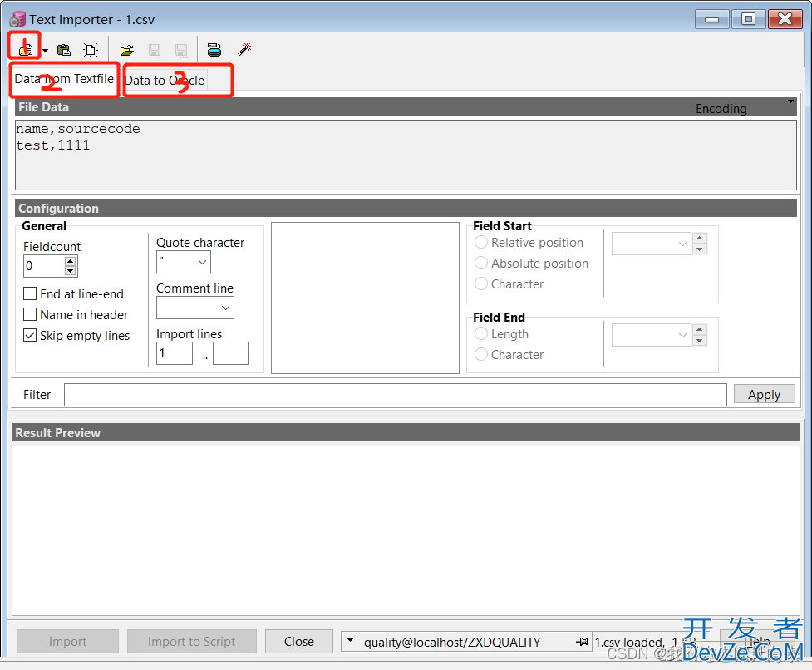Click the Save definition as floppy icon
Image resolution: width=812 pixels, height=670 pixels.
click(x=180, y=50)
